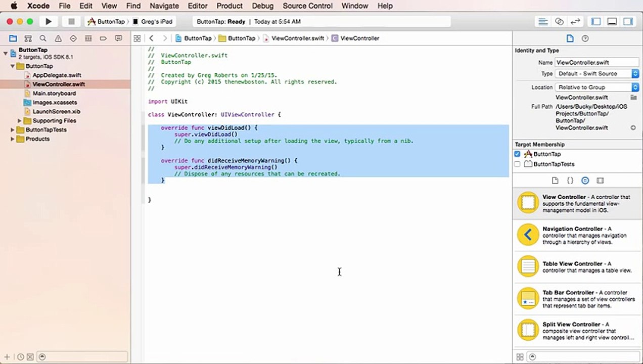Select Images.xcassets in navigator
The width and height of the screenshot is (643, 364).
pos(55,103)
